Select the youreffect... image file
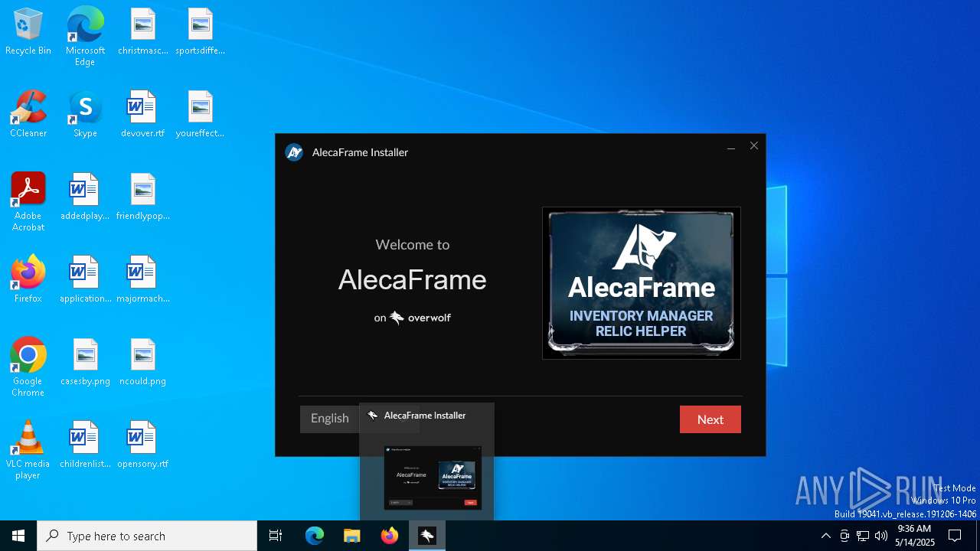 pyautogui.click(x=200, y=114)
